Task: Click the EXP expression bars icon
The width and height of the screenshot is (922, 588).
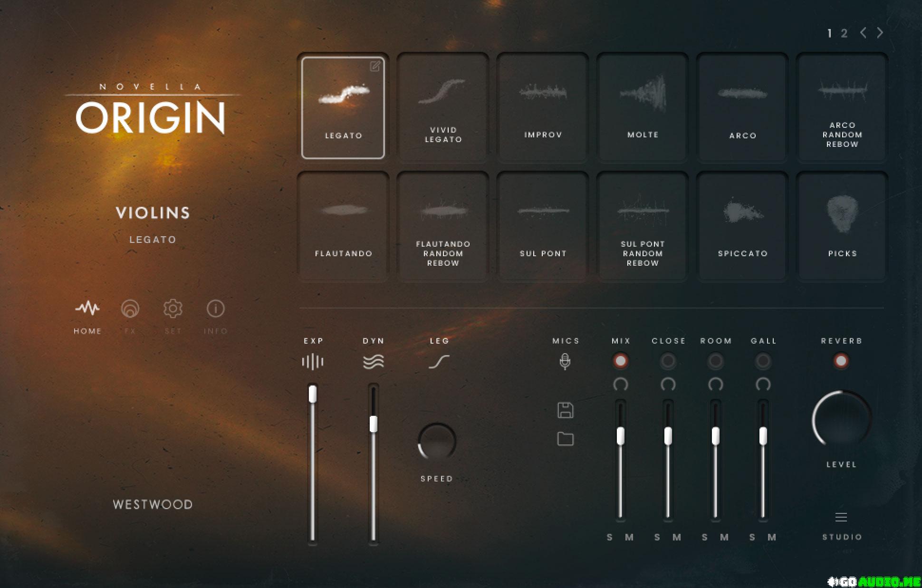Action: tap(312, 362)
